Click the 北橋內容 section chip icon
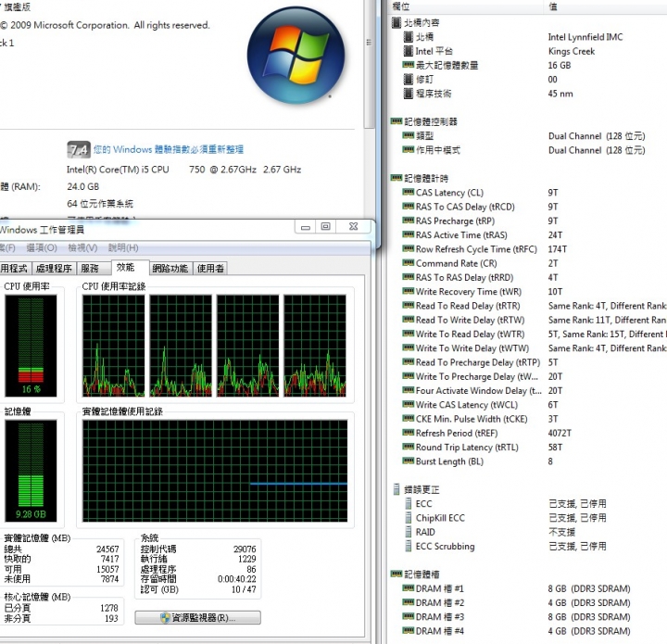Viewport: 667px width, 644px height. (x=396, y=22)
